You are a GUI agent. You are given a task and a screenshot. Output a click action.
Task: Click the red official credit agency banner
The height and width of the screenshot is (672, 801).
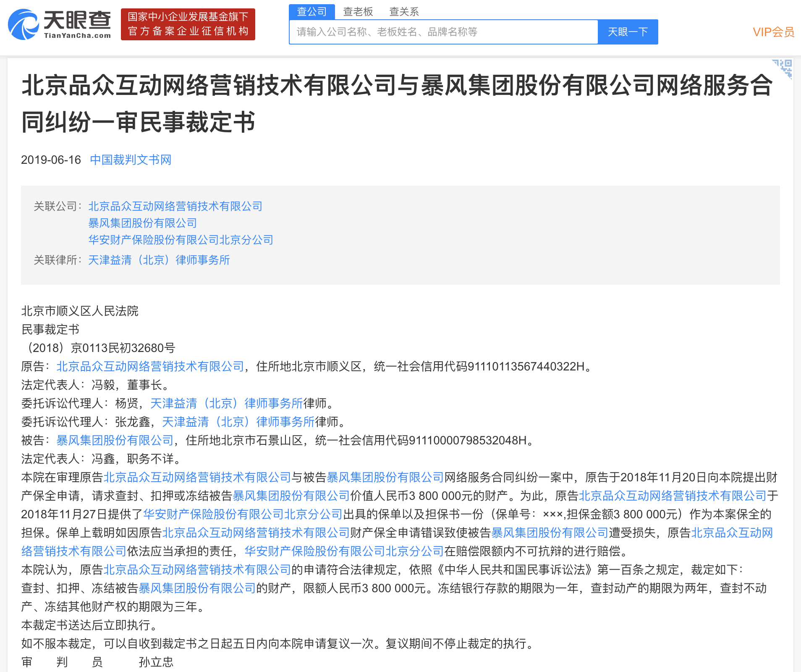[188, 24]
